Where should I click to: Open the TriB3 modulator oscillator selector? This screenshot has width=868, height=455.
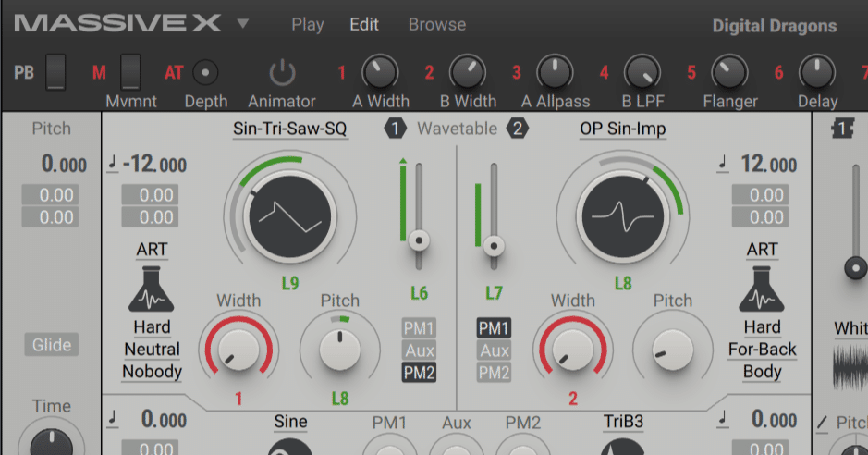(623, 422)
